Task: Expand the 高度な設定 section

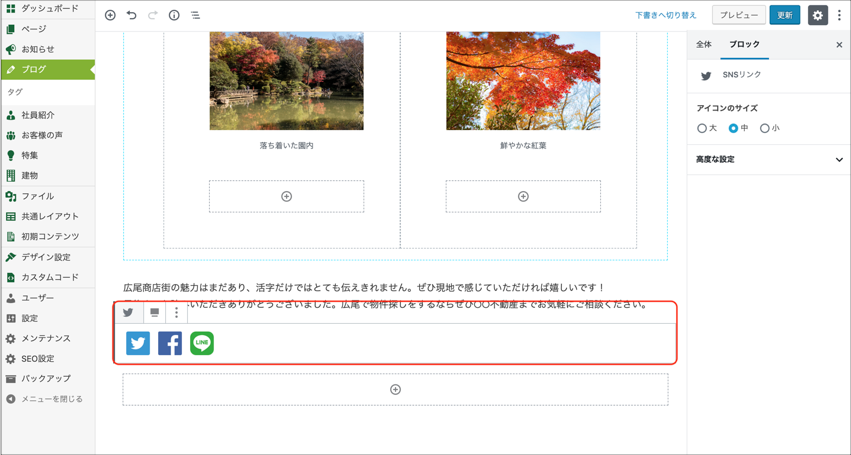Action: [768, 159]
